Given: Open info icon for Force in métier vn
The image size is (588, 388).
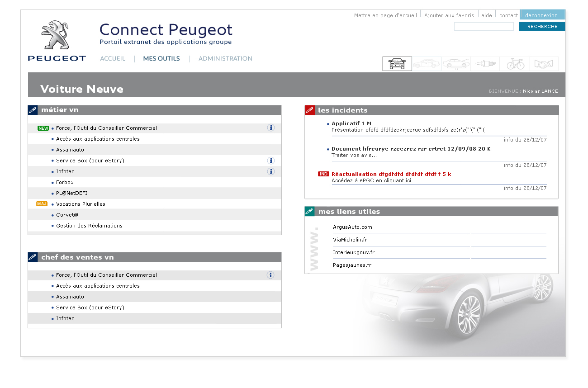Looking at the screenshot, I should (271, 128).
